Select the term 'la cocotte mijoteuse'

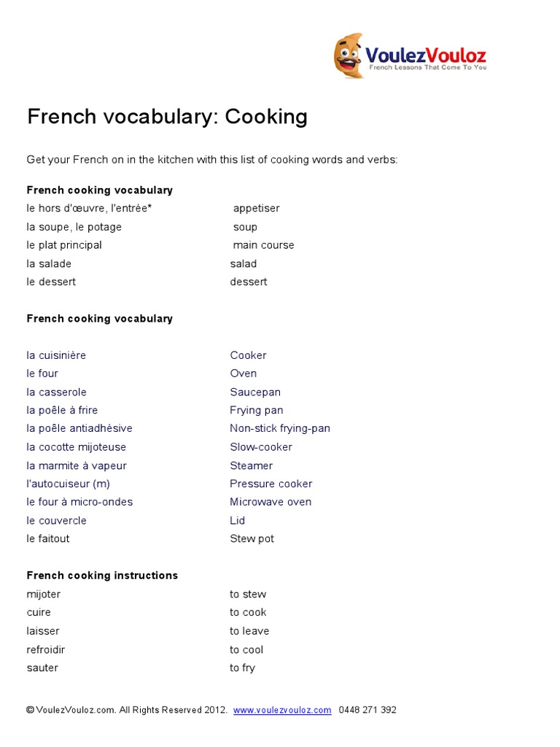coord(76,447)
